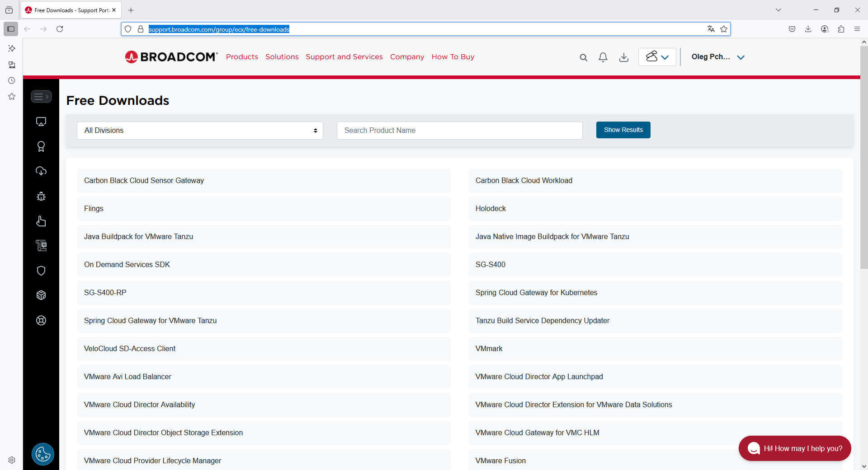This screenshot has width=868, height=470.
Task: Open Carbon Black Cloud Workload
Action: (x=655, y=181)
